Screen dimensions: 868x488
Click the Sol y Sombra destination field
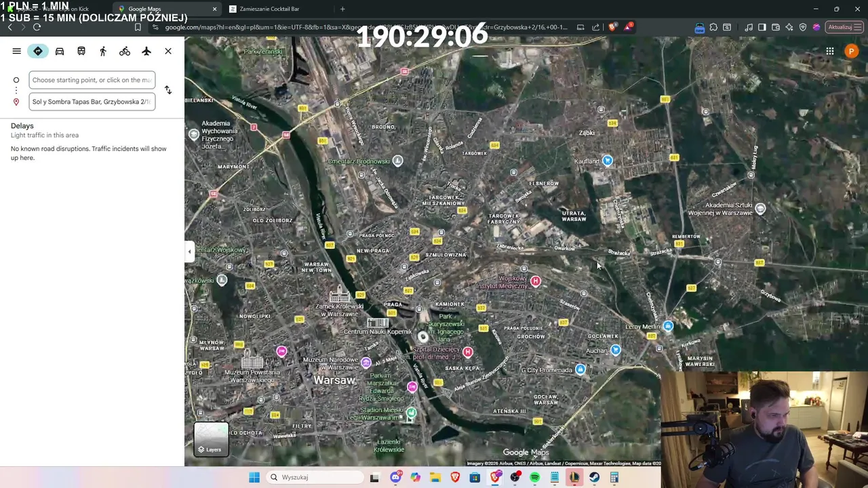pyautogui.click(x=92, y=102)
